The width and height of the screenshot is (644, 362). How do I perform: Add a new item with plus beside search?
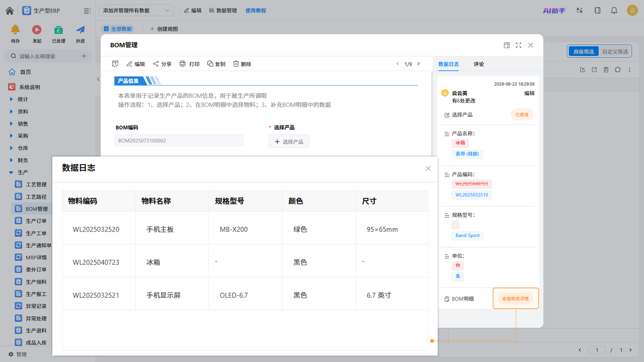tap(84, 56)
